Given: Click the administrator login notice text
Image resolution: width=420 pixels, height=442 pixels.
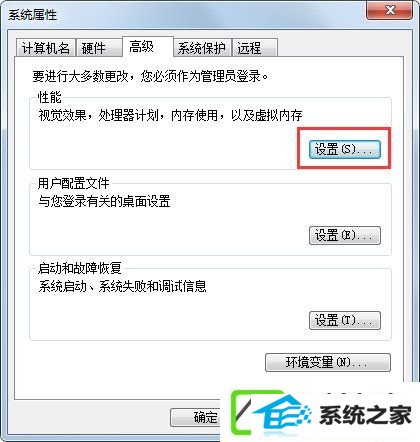Looking at the screenshot, I should point(150,76).
